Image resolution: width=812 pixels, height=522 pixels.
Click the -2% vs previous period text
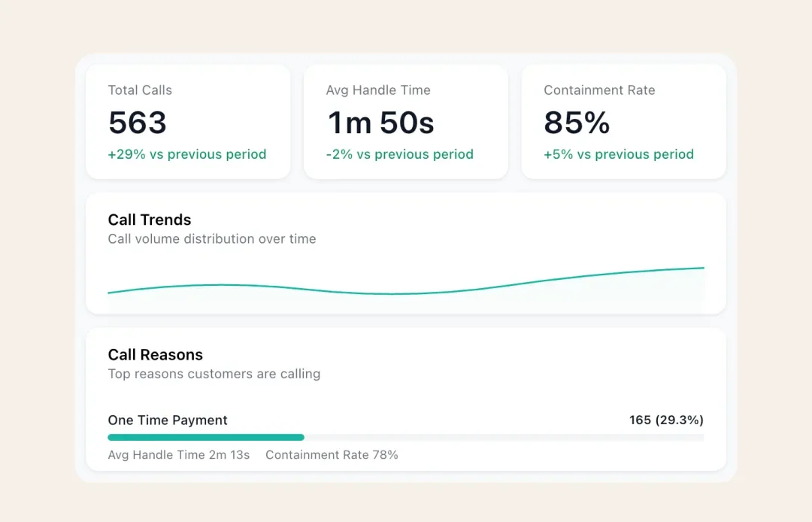point(400,154)
